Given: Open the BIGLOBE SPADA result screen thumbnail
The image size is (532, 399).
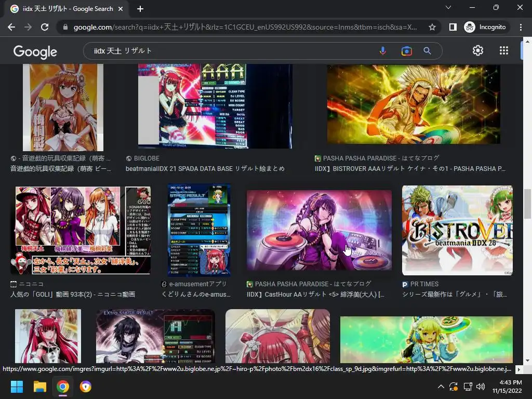Looking at the screenshot, I should point(215,106).
